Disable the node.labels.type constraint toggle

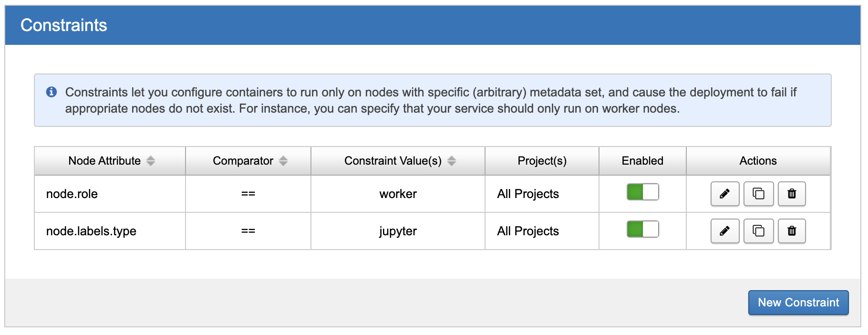(x=642, y=230)
